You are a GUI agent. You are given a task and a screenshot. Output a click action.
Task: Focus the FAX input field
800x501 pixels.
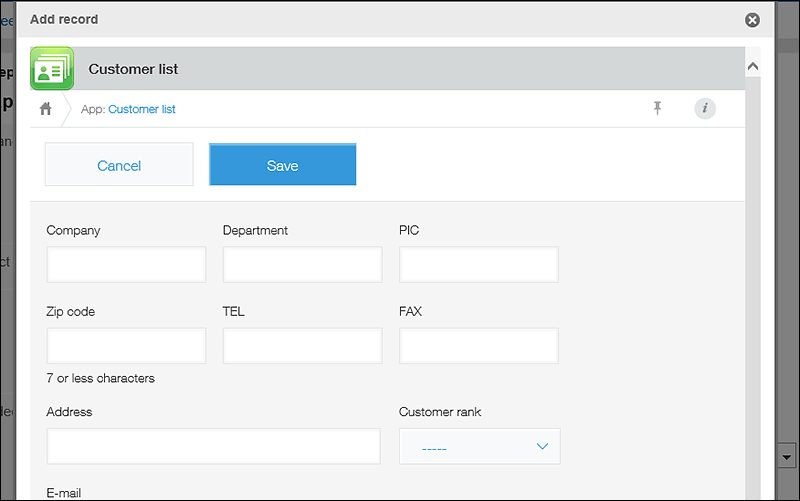point(479,345)
